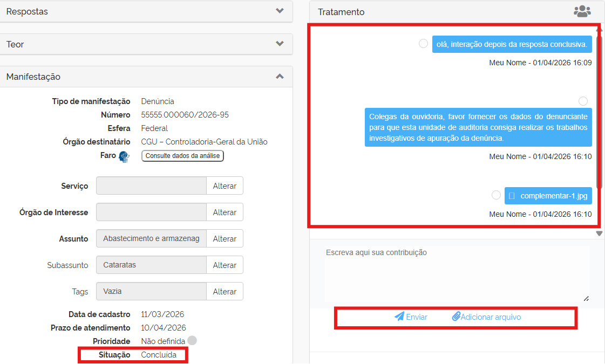Change the Assunto via its Alterar button
The height and width of the screenshot is (364, 605).
coord(225,238)
